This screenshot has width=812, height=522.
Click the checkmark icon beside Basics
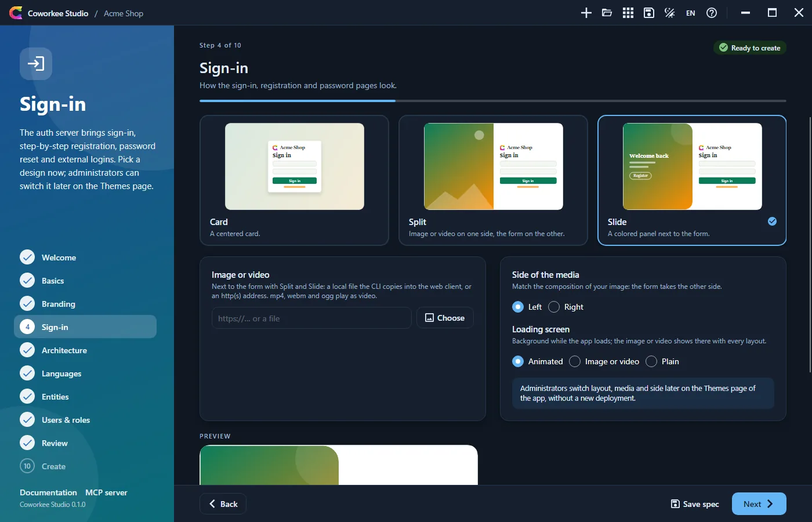(x=27, y=280)
